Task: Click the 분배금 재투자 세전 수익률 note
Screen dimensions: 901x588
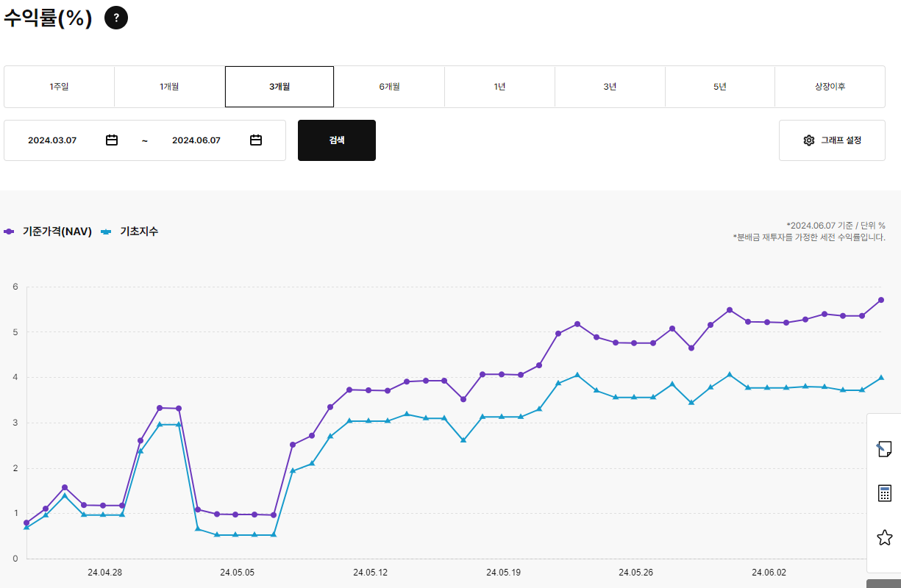Action: (809, 237)
